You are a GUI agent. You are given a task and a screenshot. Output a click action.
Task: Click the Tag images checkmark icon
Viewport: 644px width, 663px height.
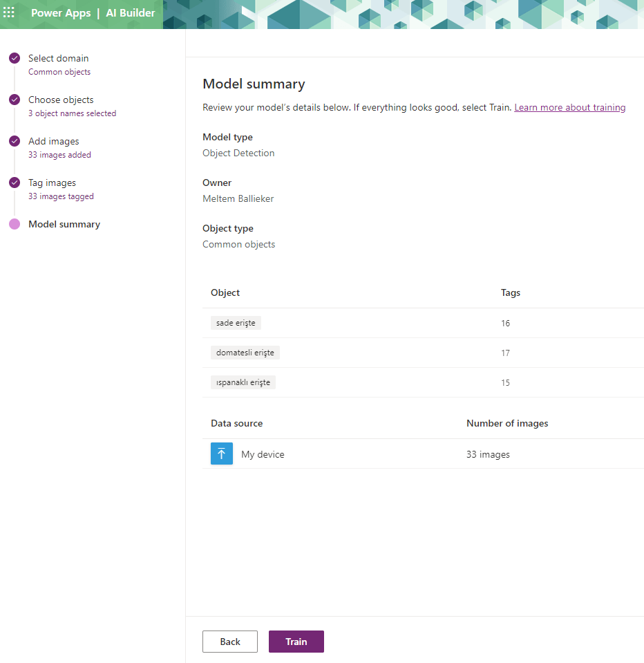(15, 183)
